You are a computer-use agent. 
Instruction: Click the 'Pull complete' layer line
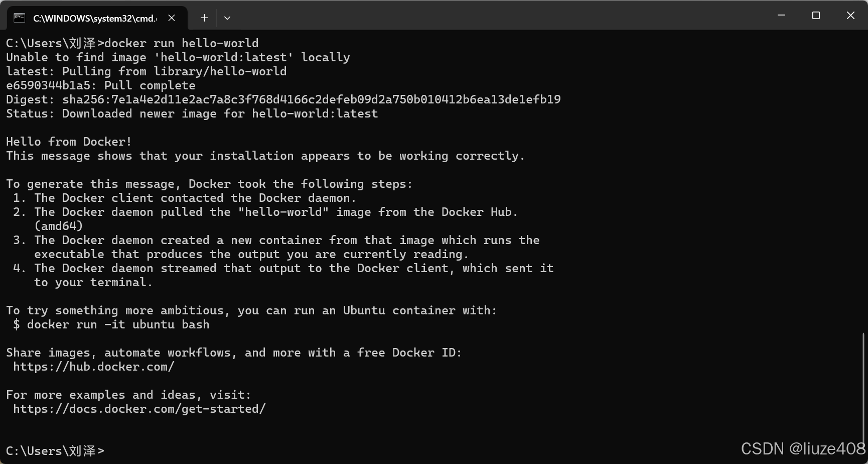[x=101, y=85]
